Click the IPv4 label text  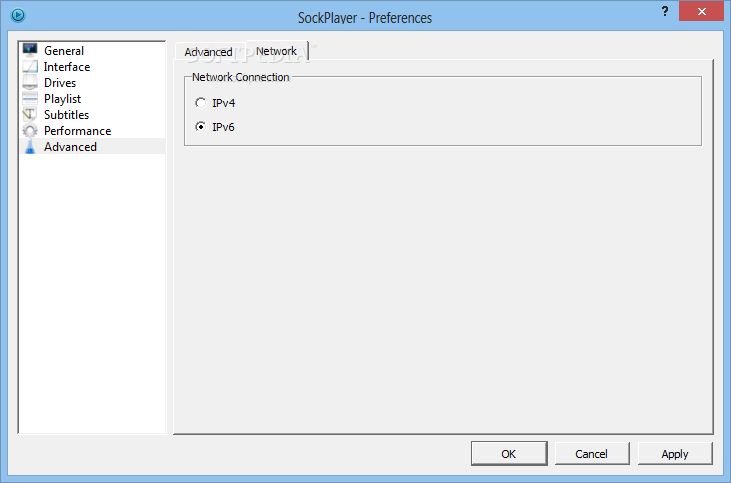point(224,103)
